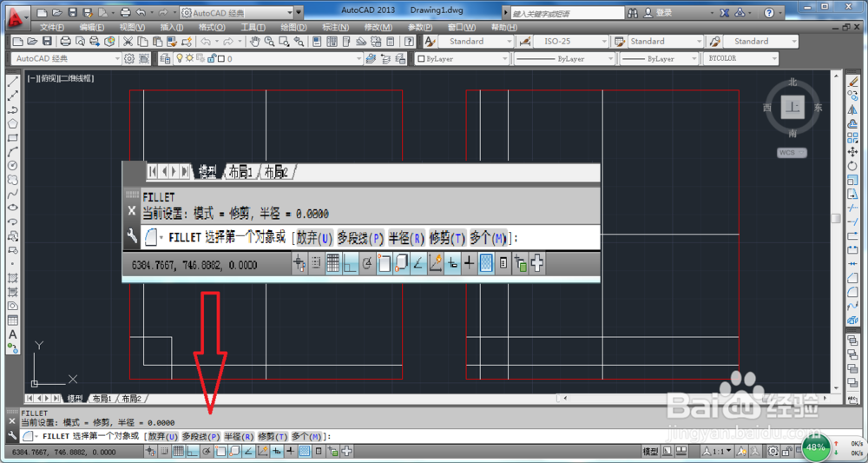Select the Rotate modify tool
This screenshot has height=463, width=868.
click(852, 166)
